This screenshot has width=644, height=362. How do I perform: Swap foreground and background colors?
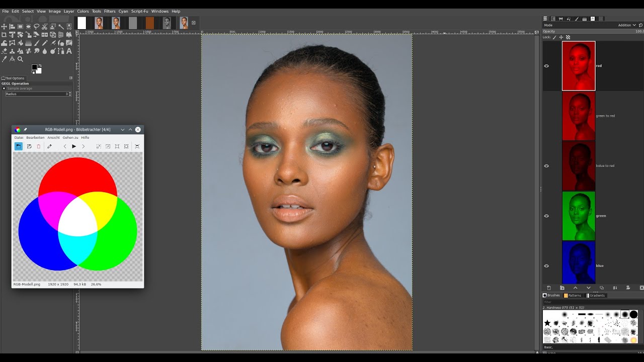39,66
